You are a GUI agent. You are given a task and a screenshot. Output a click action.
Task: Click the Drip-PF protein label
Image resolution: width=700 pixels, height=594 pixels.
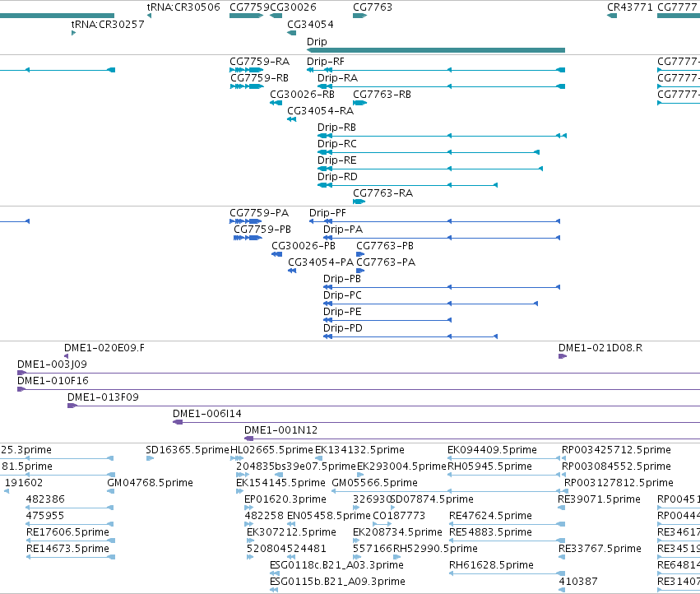tap(327, 213)
